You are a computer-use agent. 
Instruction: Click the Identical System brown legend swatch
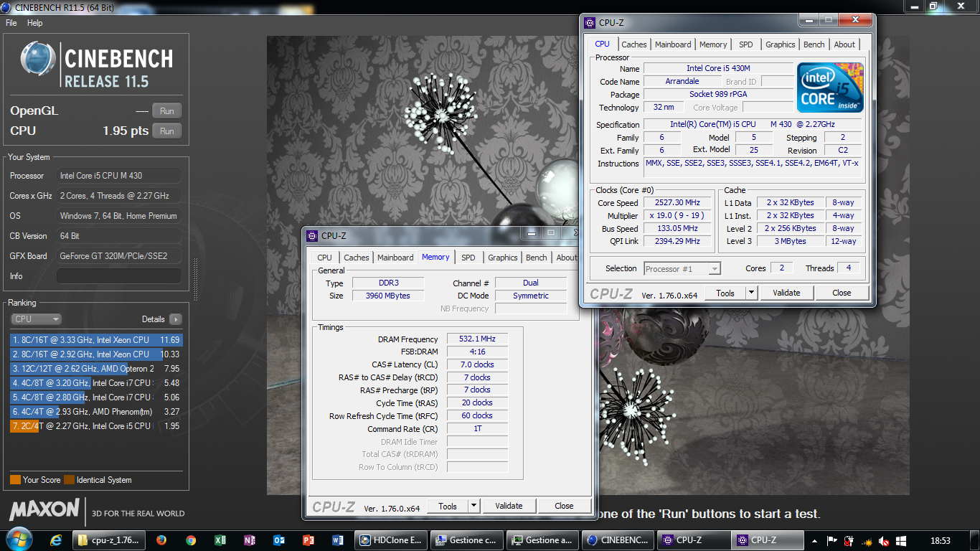point(70,480)
